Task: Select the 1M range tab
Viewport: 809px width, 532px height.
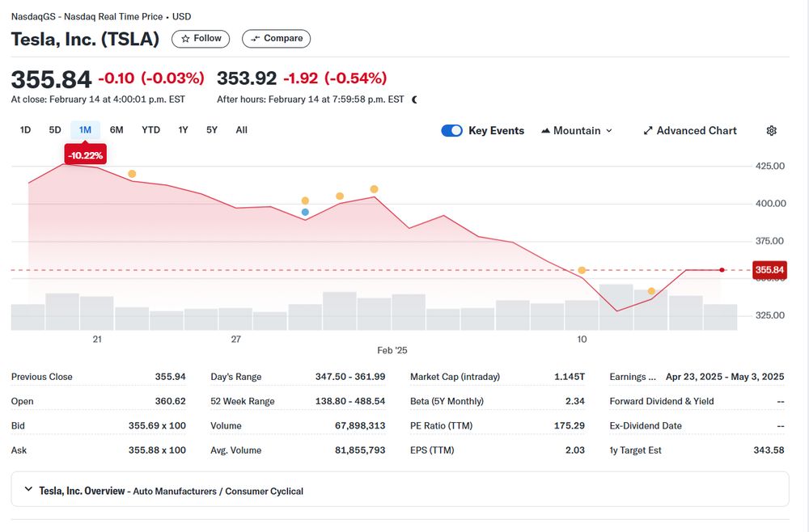Action: 85,130
